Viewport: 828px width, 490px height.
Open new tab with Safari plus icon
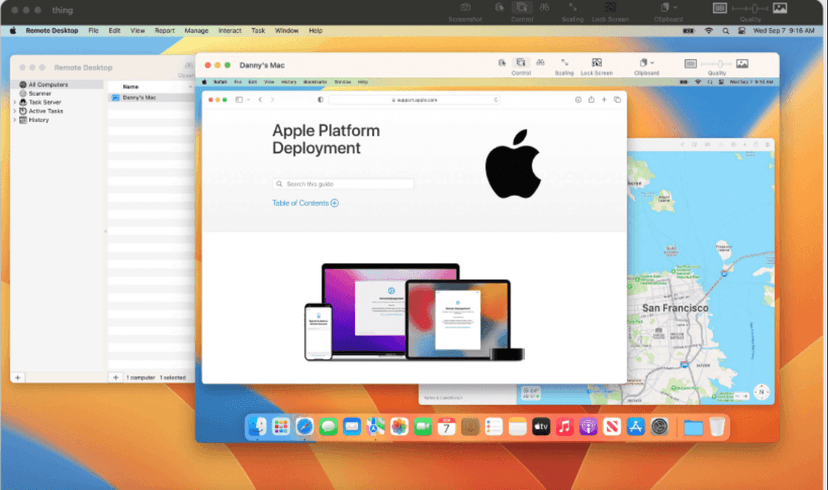[x=604, y=100]
